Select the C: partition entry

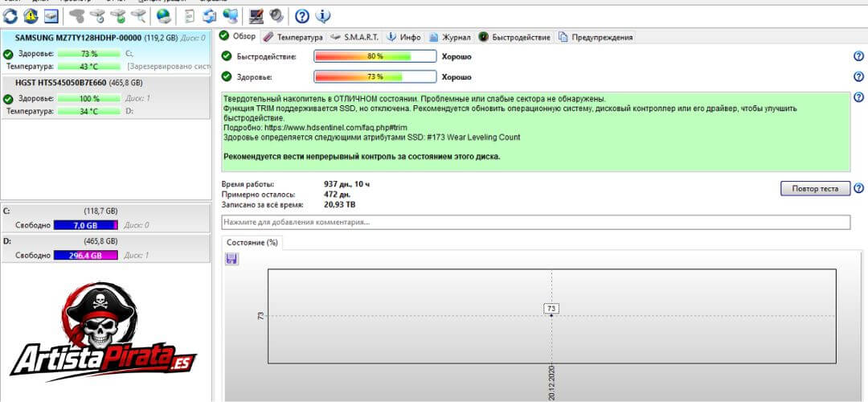tap(106, 218)
